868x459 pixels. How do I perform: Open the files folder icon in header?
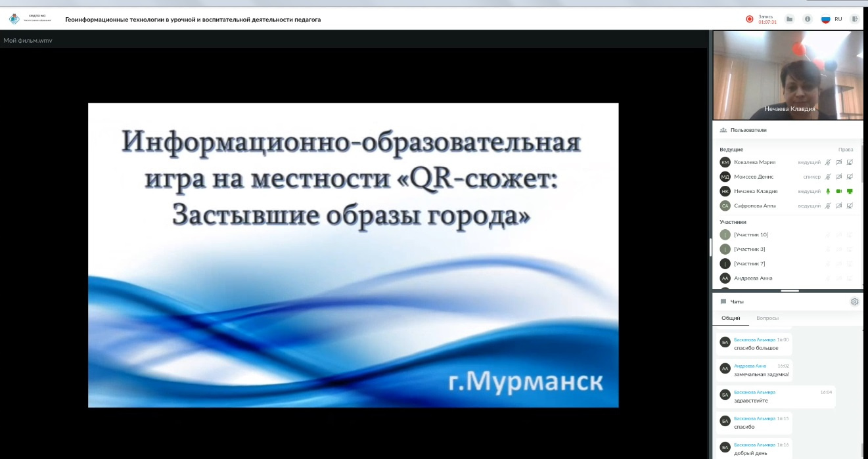click(789, 19)
